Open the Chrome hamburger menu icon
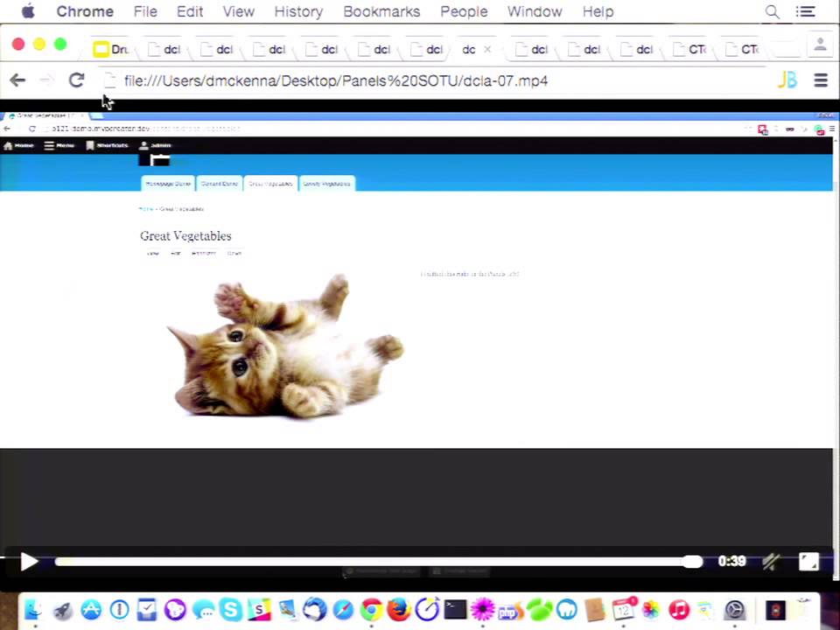 pyautogui.click(x=821, y=80)
